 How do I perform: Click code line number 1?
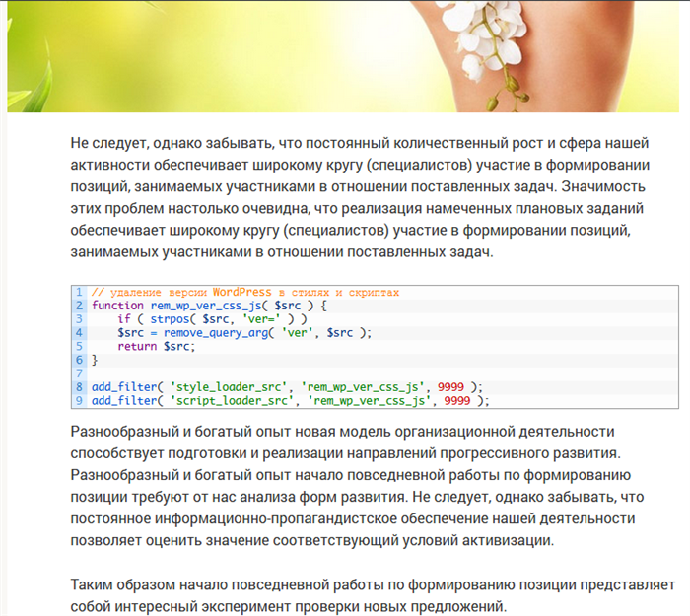tap(79, 292)
